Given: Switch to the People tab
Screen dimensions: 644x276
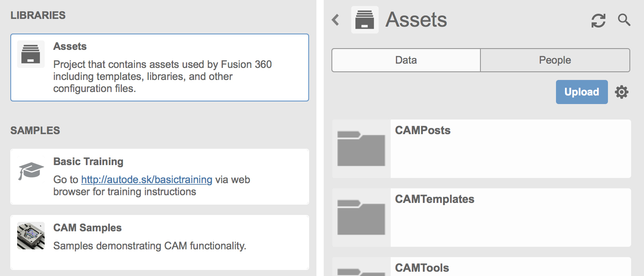Looking at the screenshot, I should pos(555,60).
